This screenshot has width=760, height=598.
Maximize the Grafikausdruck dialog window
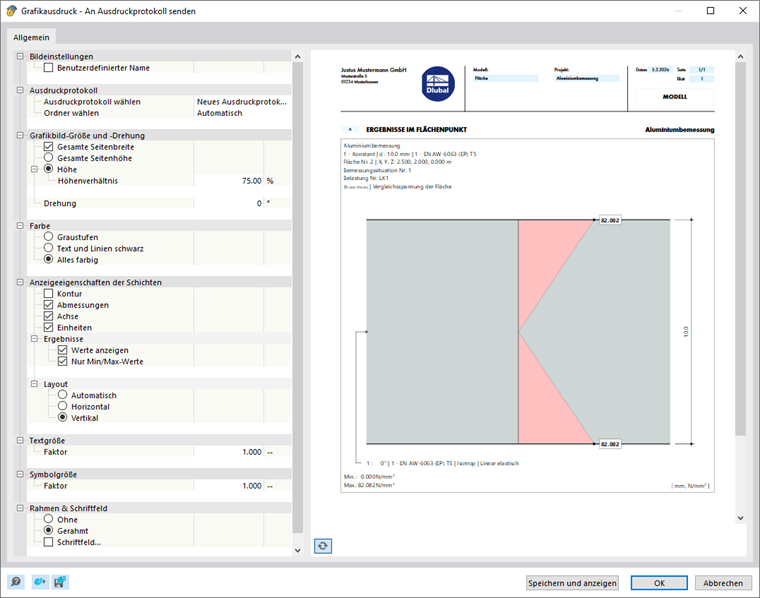pyautogui.click(x=711, y=11)
